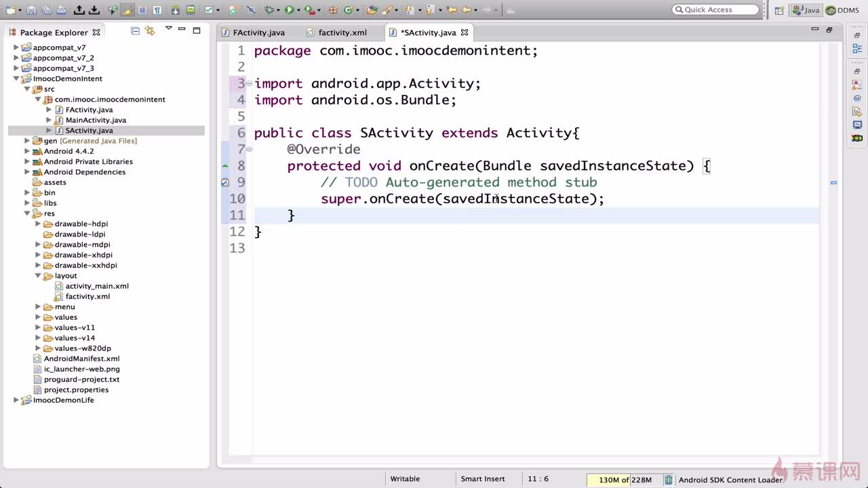Select the drawable-hdpi folder

click(x=81, y=224)
